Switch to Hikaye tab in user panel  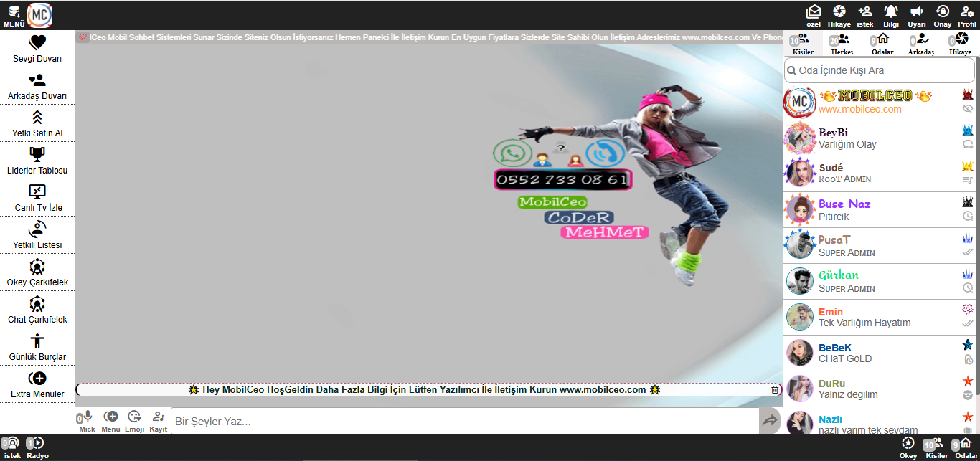tap(960, 44)
